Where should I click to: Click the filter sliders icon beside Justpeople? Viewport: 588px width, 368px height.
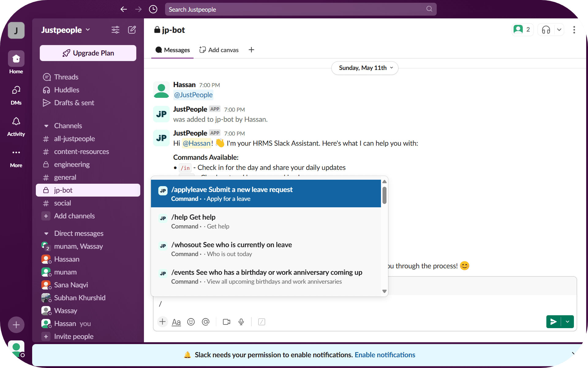pos(115,30)
